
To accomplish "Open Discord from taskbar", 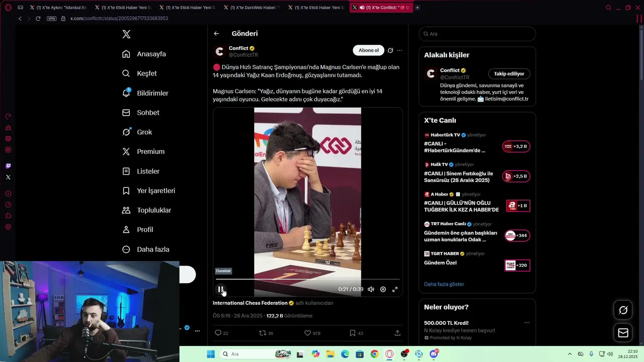I will pyautogui.click(x=434, y=354).
